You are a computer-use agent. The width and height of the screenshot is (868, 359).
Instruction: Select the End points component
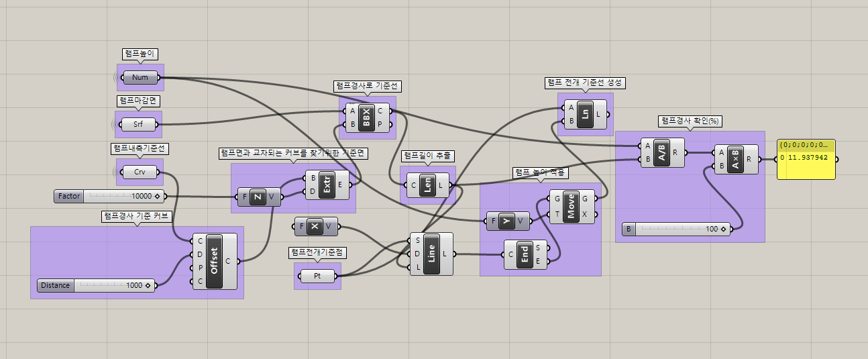click(x=525, y=254)
